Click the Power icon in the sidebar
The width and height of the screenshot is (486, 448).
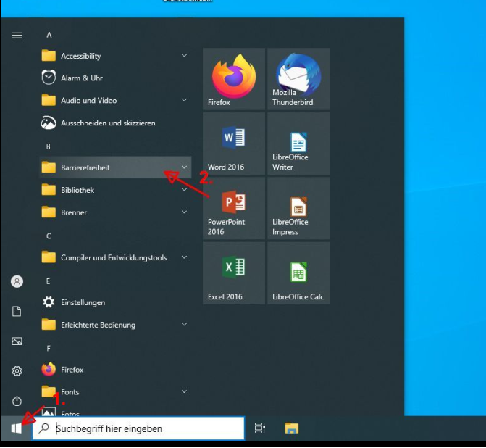(17, 401)
